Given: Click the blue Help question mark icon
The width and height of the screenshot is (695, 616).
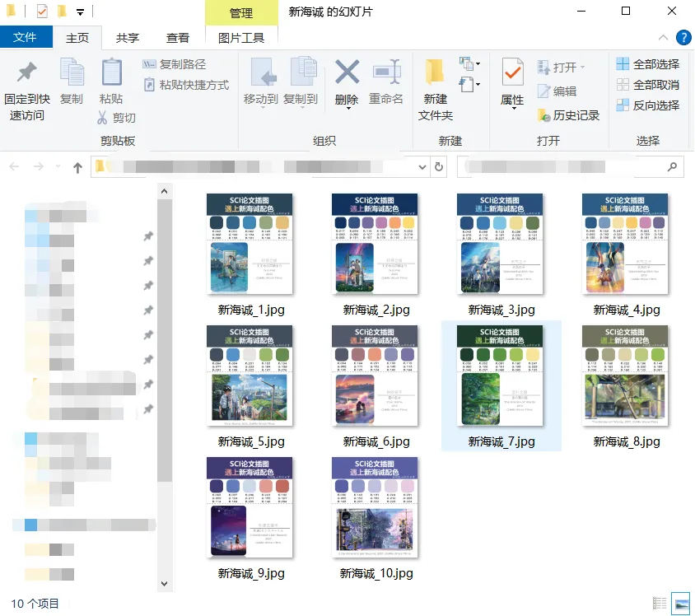Looking at the screenshot, I should pos(683,38).
